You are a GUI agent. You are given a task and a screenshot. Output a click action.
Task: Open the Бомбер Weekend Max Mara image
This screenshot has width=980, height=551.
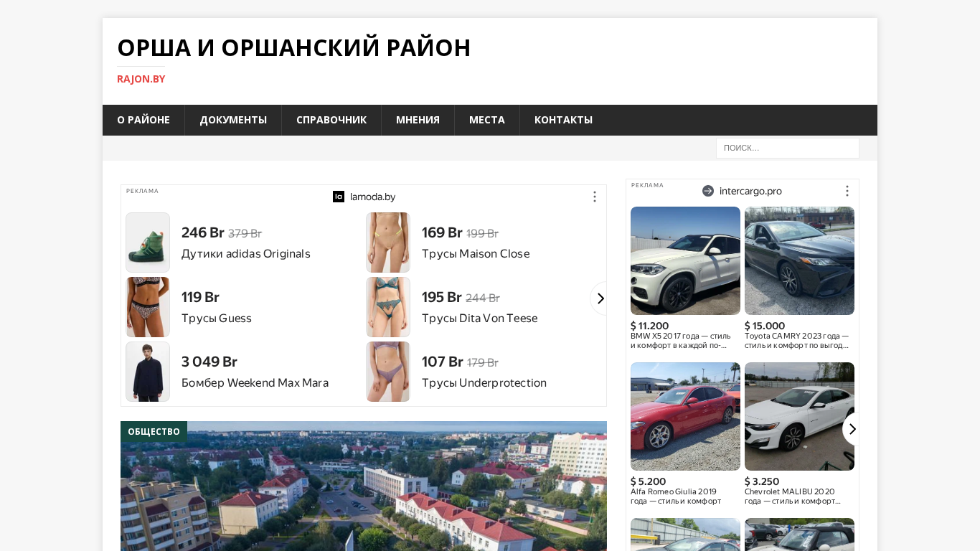pos(148,372)
